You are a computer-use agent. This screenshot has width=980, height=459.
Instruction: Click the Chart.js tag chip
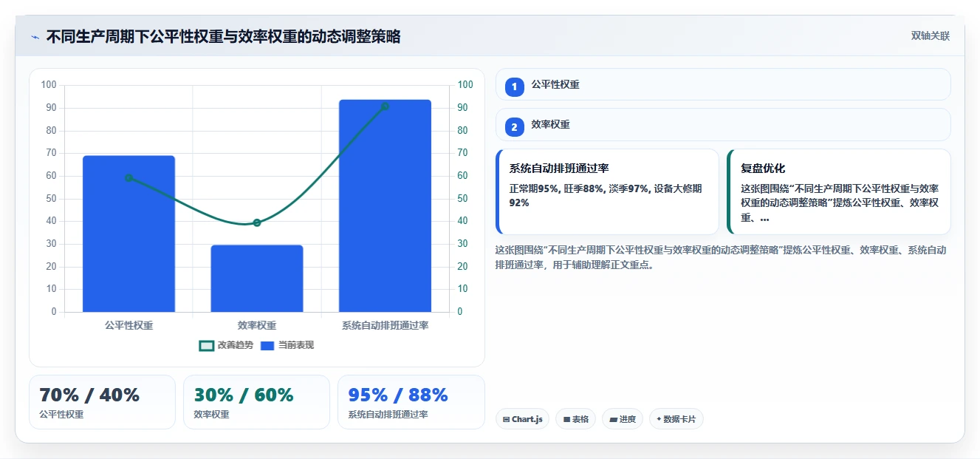522,419
